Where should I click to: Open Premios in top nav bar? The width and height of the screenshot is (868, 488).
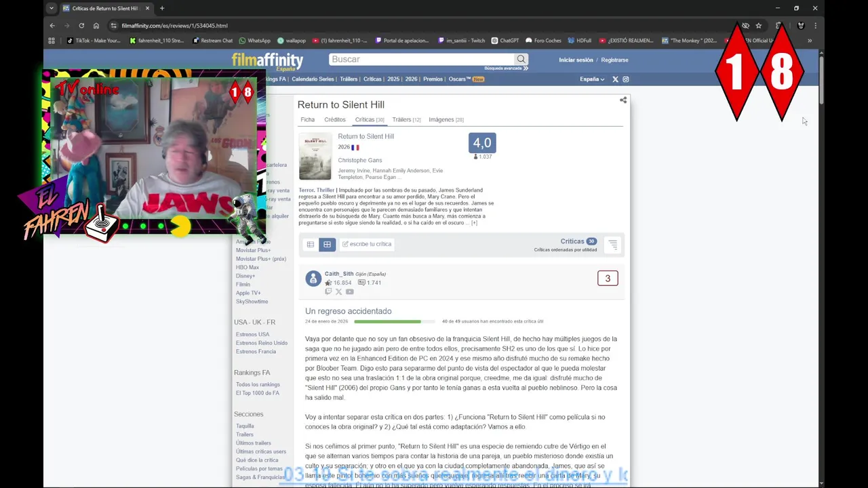pyautogui.click(x=433, y=79)
